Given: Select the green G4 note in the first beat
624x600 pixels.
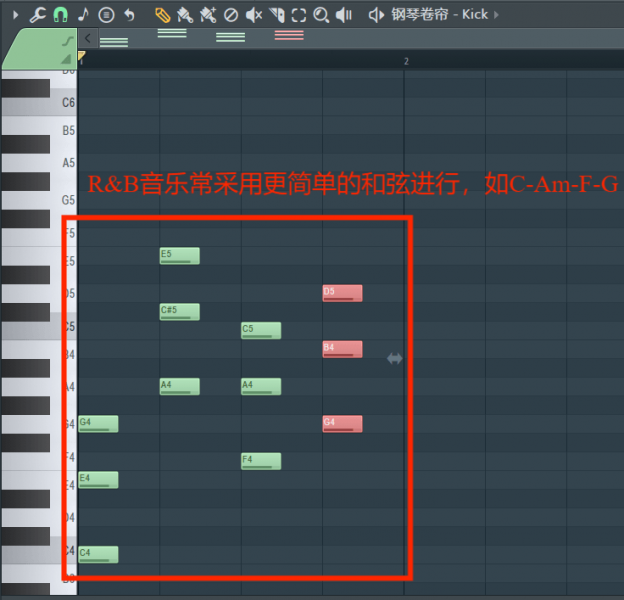Looking at the screenshot, I should tap(98, 424).
